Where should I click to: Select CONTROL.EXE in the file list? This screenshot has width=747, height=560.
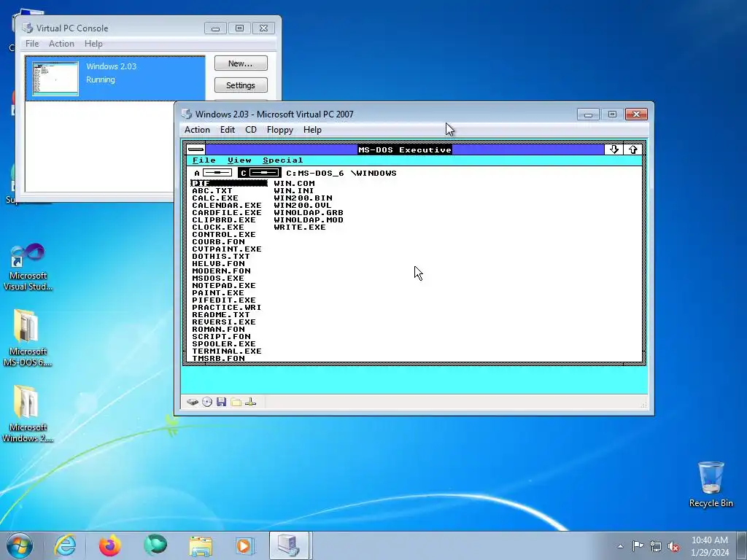[x=224, y=234]
